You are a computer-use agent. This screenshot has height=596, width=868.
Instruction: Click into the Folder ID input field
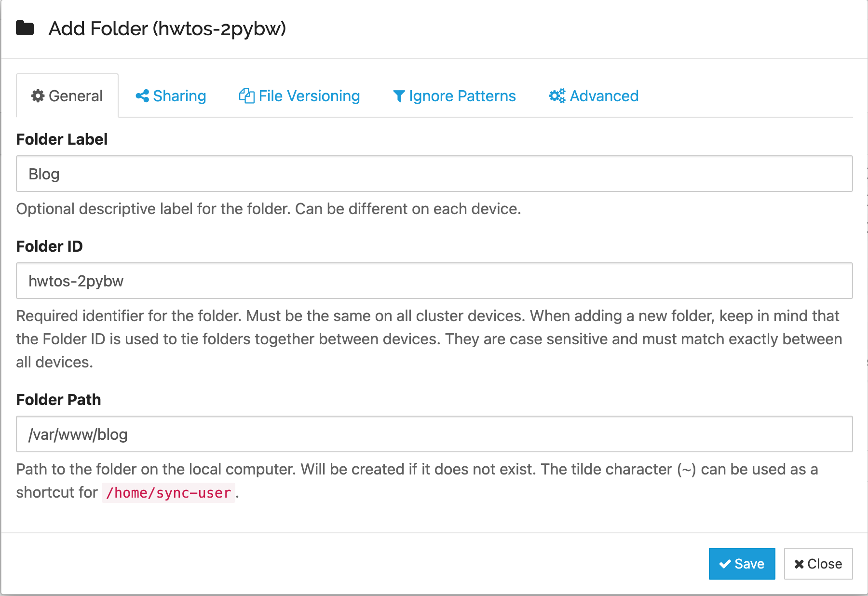(x=434, y=281)
